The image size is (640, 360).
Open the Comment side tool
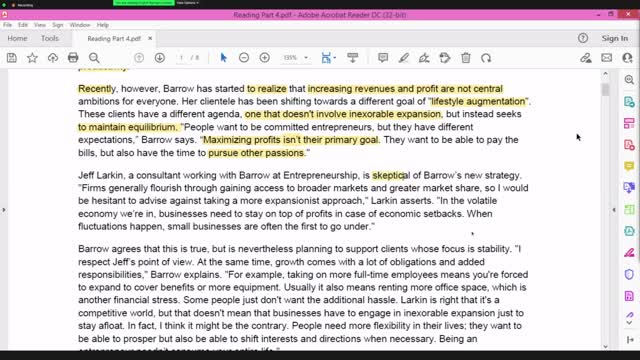coord(629,166)
